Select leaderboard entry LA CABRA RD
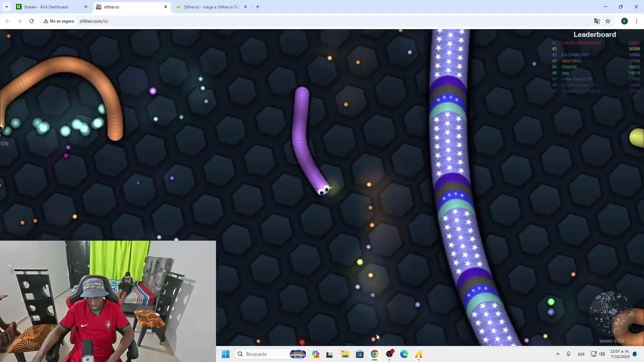The height and width of the screenshot is (362, 644). (575, 55)
